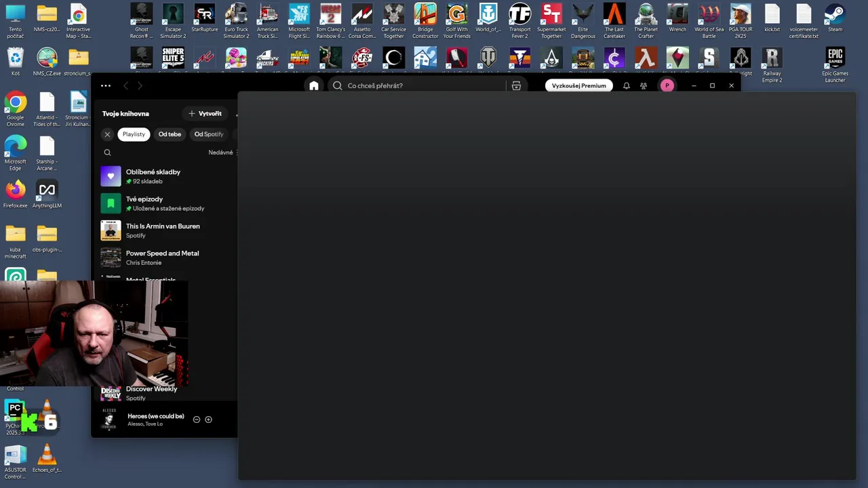
Task: Select Golf With Your Friends shortcut
Action: 457,21
